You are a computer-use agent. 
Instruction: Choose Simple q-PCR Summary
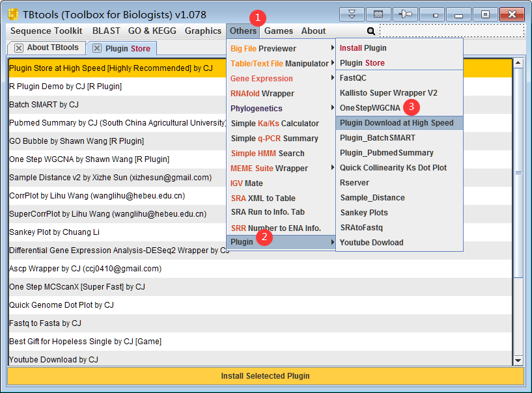281,139
